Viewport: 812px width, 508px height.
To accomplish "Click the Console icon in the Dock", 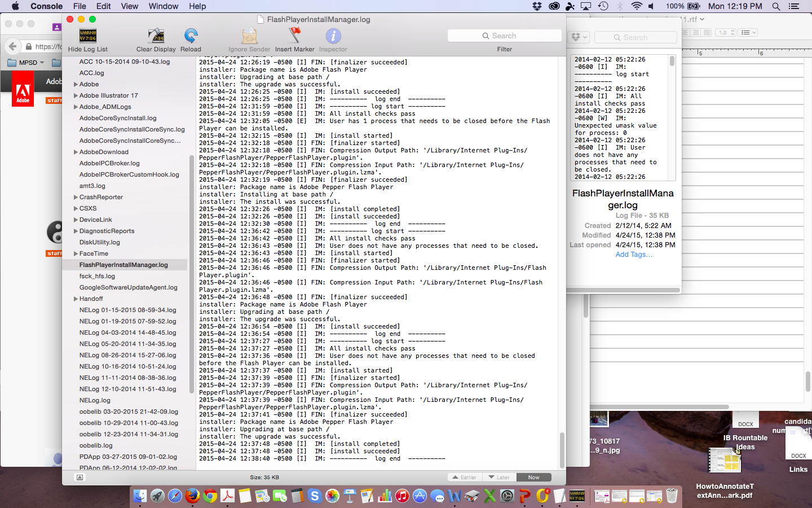I will pos(577,496).
